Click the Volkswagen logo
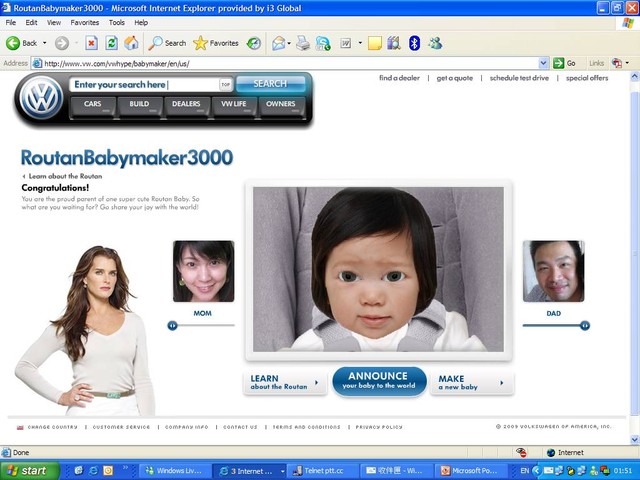This screenshot has height=480, width=640. (41, 98)
